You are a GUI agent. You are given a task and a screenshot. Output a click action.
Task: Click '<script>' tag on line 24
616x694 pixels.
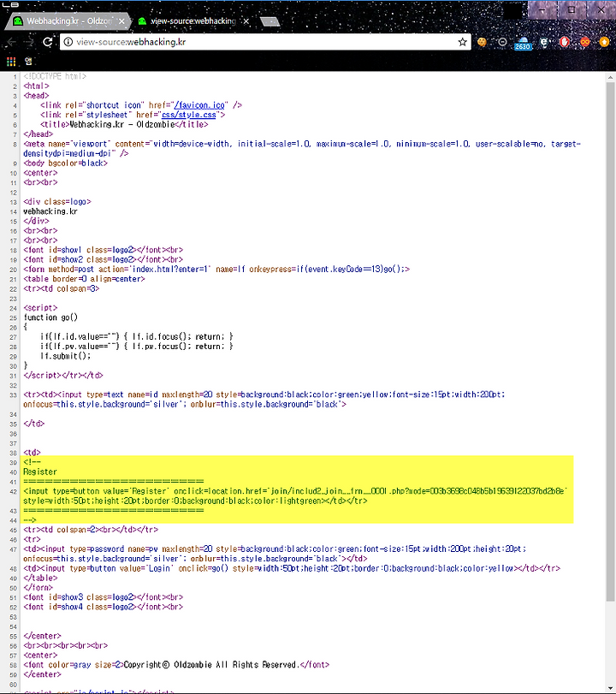(x=40, y=307)
